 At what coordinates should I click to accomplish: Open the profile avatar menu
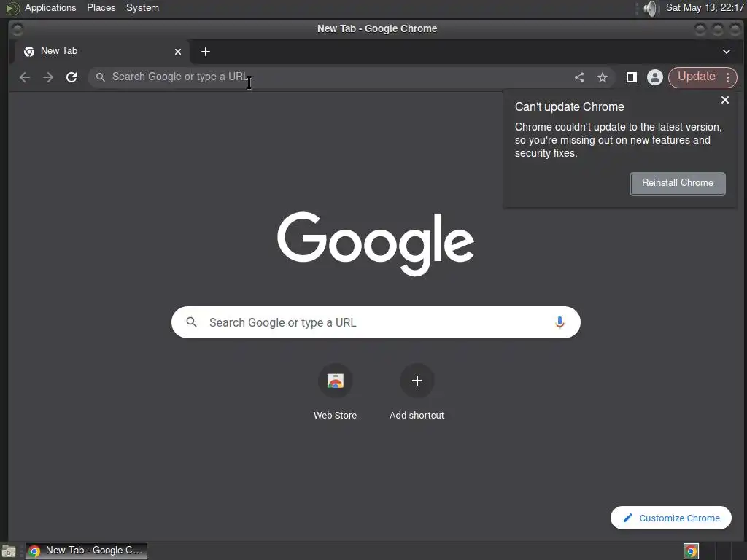pos(654,77)
